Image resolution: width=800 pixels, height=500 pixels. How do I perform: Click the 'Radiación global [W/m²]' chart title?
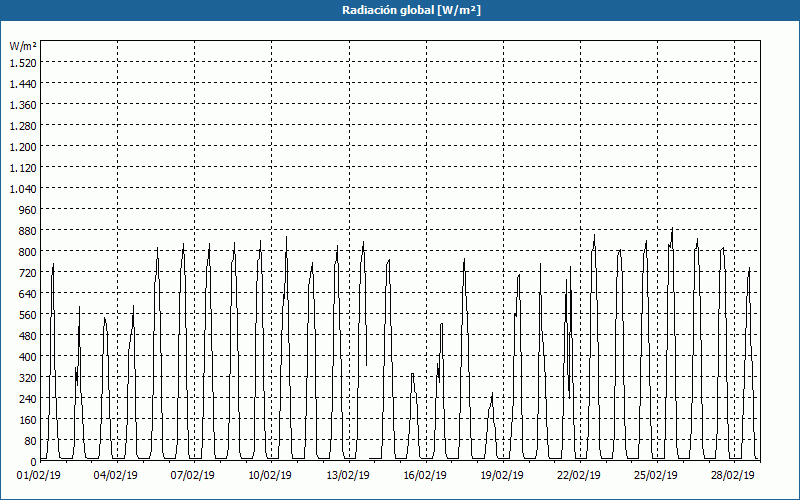pos(400,10)
